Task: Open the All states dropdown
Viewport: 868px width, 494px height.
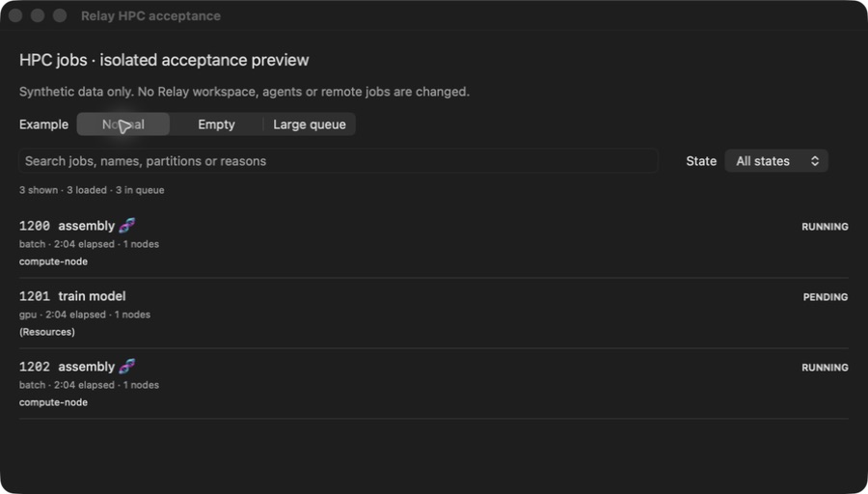Action: click(x=776, y=160)
